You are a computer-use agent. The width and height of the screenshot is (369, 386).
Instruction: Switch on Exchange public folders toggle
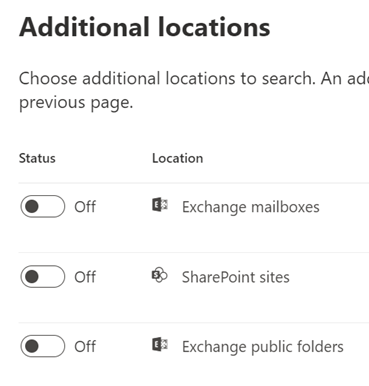(x=43, y=346)
